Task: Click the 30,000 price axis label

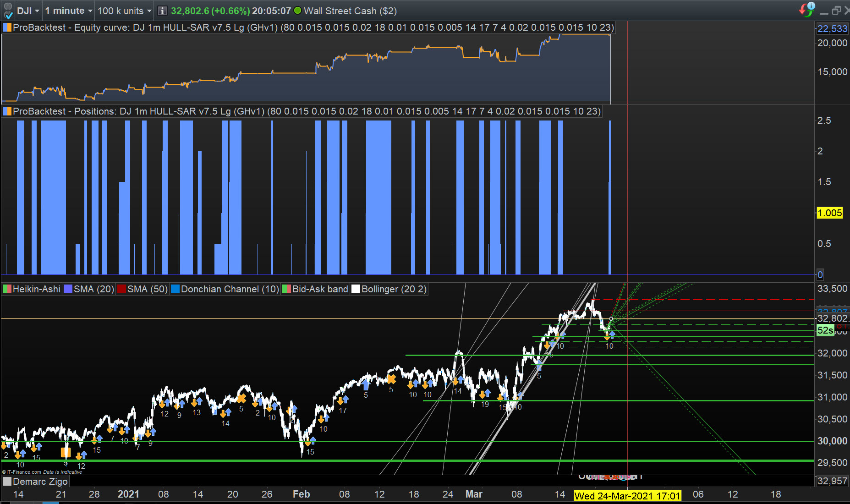Action: [833, 441]
